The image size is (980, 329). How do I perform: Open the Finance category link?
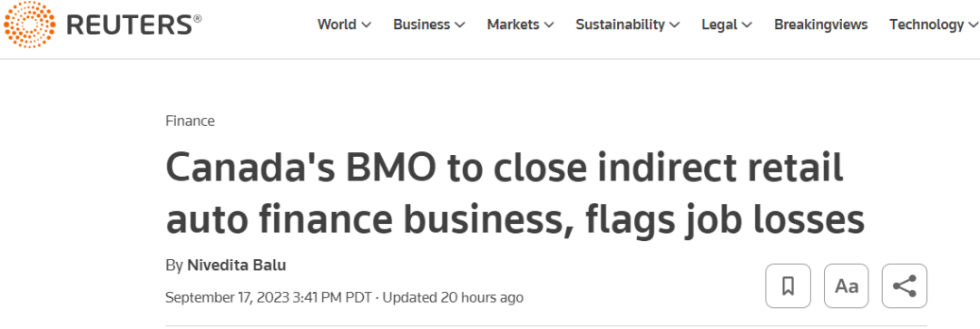point(190,121)
